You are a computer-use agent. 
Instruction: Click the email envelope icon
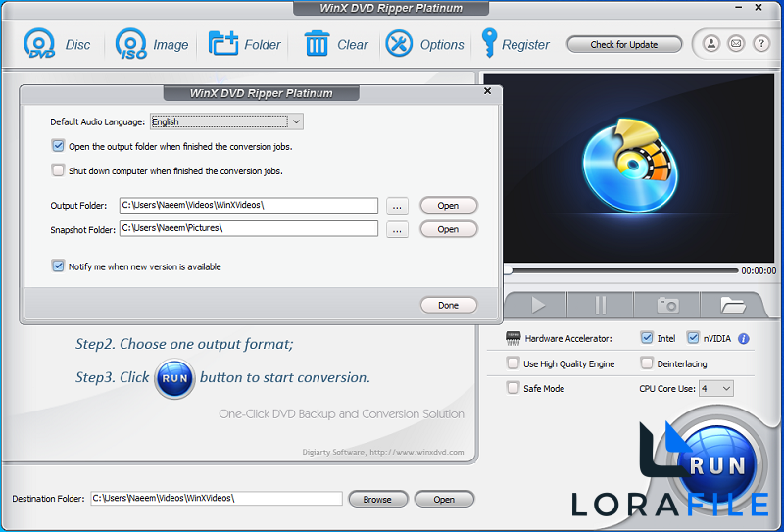(736, 44)
